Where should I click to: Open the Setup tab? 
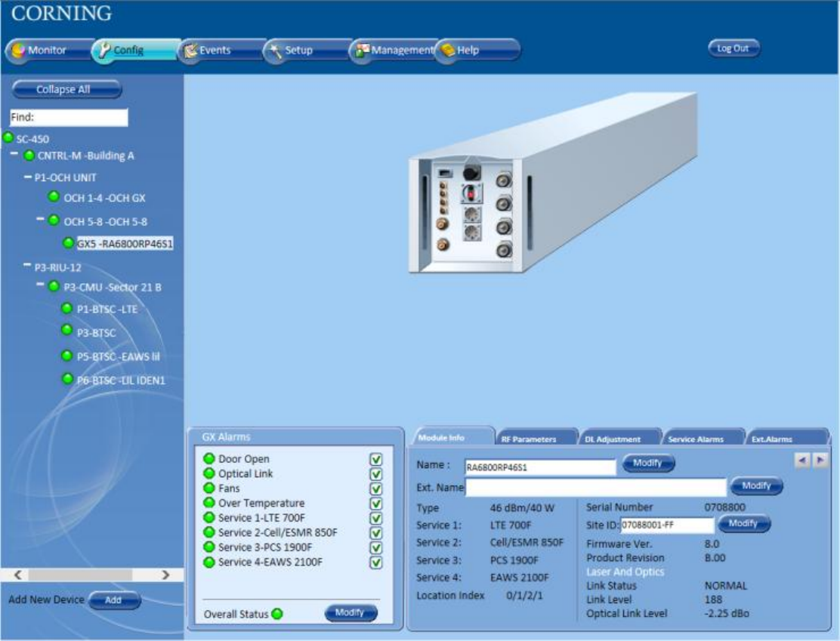pyautogui.click(x=307, y=51)
